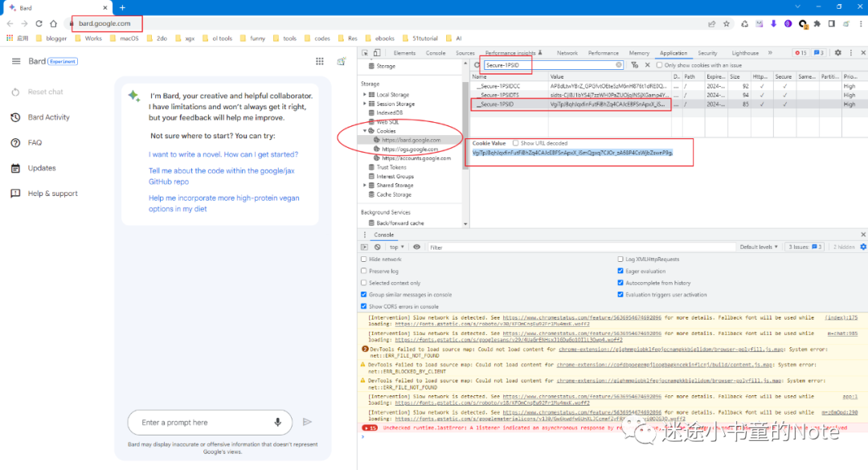The height and width of the screenshot is (470, 868).
Task: Expand the Shared Storage tree node
Action: [x=365, y=185]
